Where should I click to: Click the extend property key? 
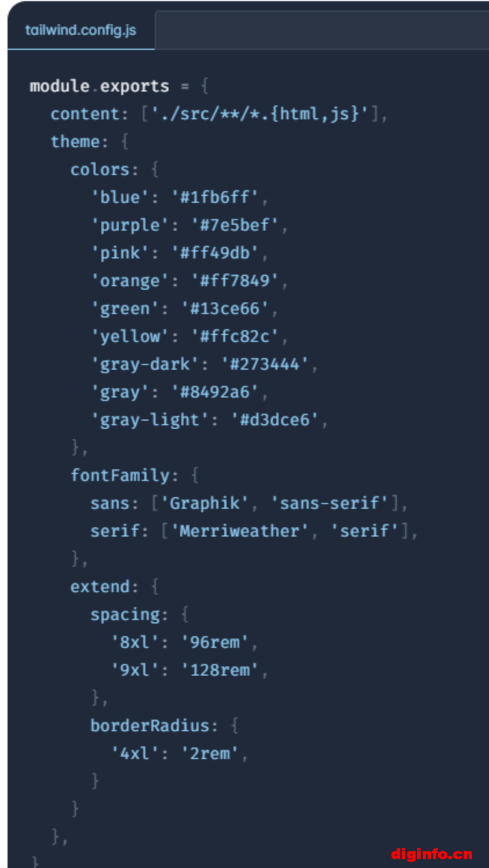pos(100,586)
